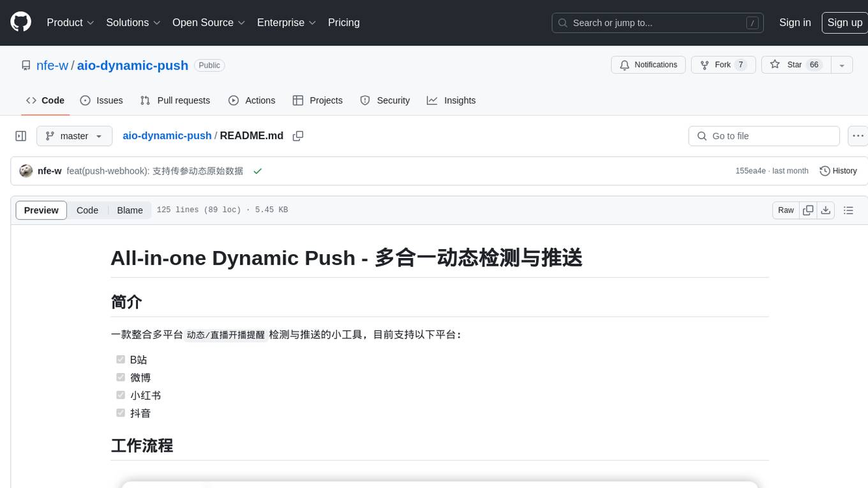Click the 简介 heading
The width and height of the screenshot is (868, 488).
tap(126, 302)
